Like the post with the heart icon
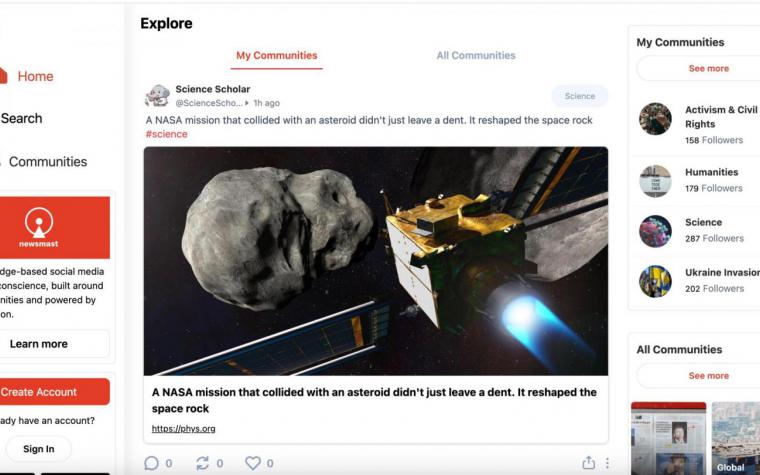Viewport: 760px width, 475px height. tap(253, 463)
